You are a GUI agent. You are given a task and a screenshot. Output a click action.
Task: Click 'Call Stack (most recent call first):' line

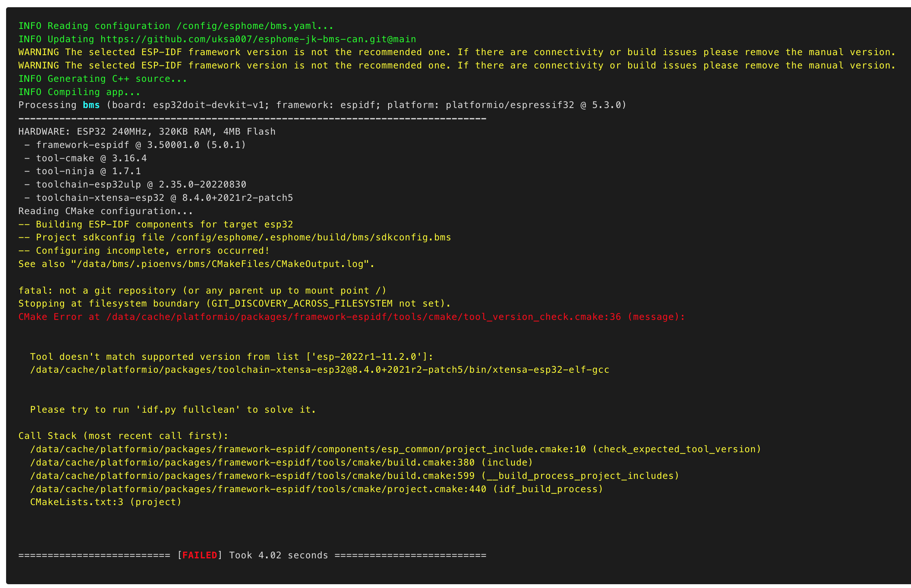pos(123,436)
